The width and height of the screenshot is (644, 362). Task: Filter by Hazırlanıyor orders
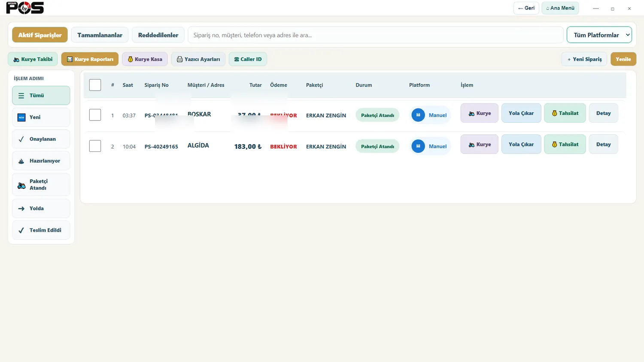(x=41, y=161)
